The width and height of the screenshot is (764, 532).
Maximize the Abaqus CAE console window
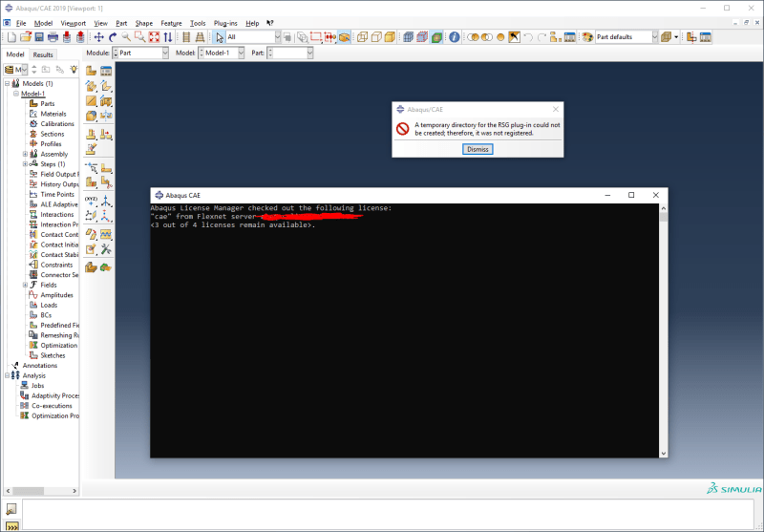coord(631,195)
